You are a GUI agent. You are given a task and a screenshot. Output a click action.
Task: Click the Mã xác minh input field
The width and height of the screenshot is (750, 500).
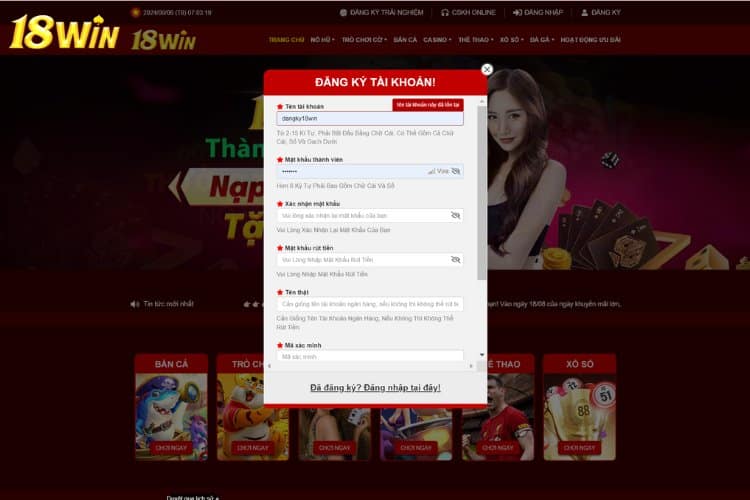pyautogui.click(x=370, y=356)
